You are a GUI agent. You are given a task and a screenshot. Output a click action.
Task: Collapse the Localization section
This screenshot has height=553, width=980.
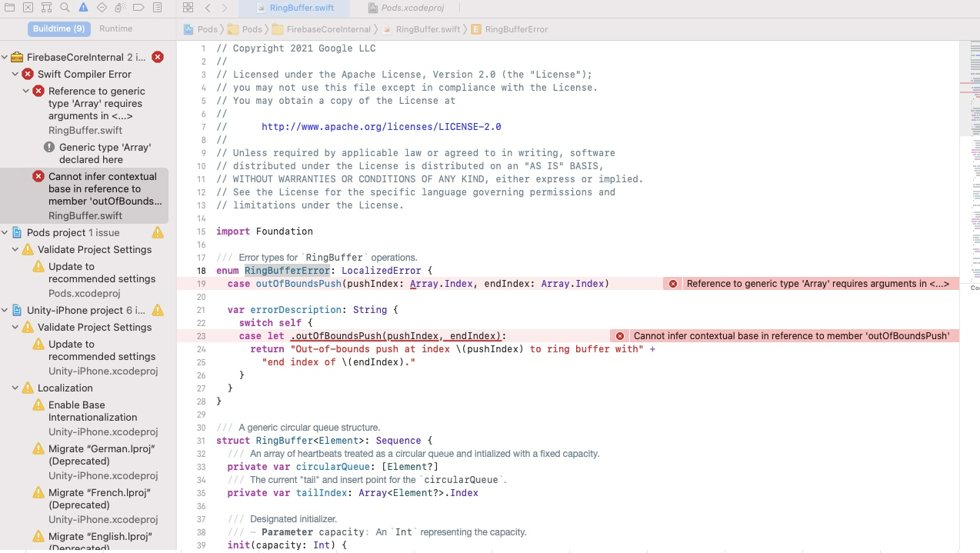15,388
